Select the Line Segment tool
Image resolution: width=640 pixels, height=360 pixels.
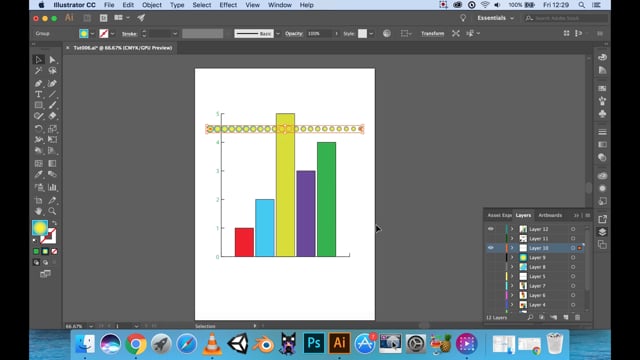click(52, 94)
